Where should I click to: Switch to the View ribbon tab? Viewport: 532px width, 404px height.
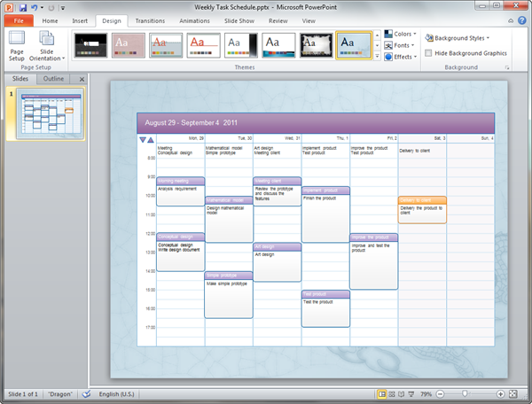pyautogui.click(x=309, y=20)
